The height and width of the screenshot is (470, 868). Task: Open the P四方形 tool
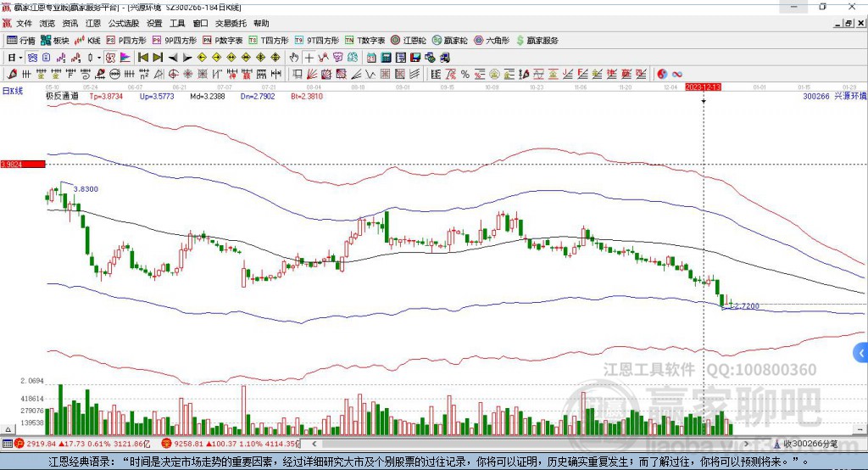[126, 41]
